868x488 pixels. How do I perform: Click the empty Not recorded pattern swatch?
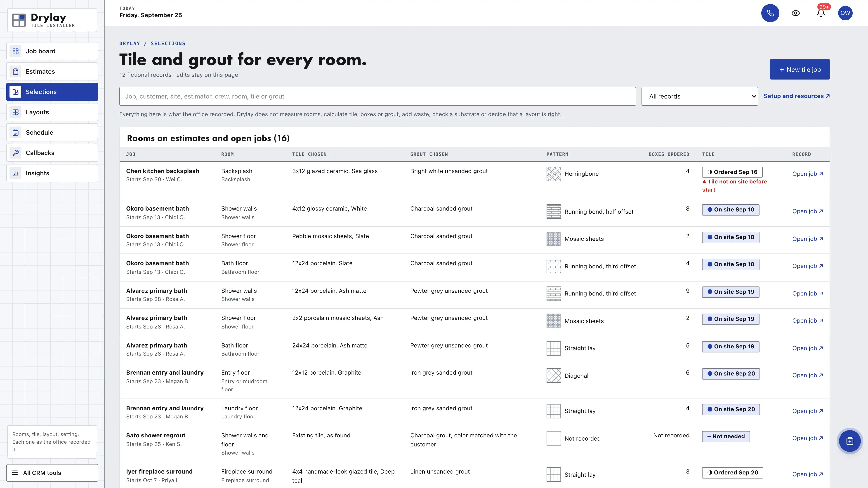click(x=554, y=439)
